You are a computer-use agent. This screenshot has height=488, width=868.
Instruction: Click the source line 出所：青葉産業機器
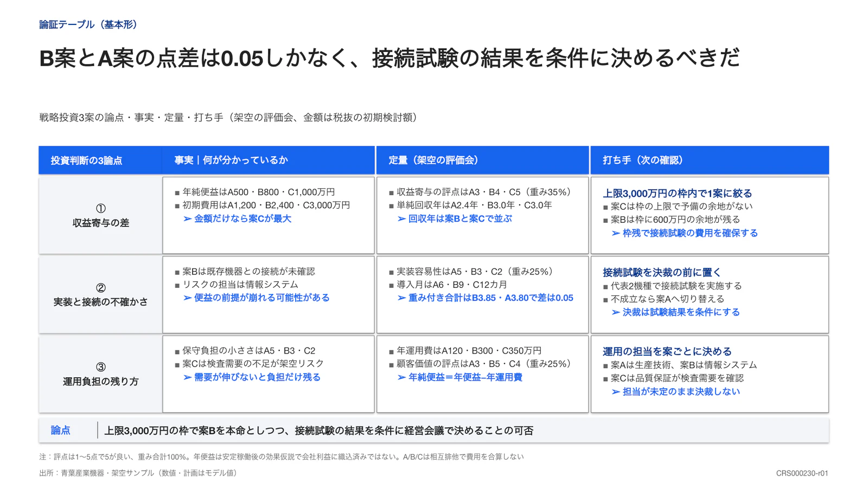click(139, 473)
